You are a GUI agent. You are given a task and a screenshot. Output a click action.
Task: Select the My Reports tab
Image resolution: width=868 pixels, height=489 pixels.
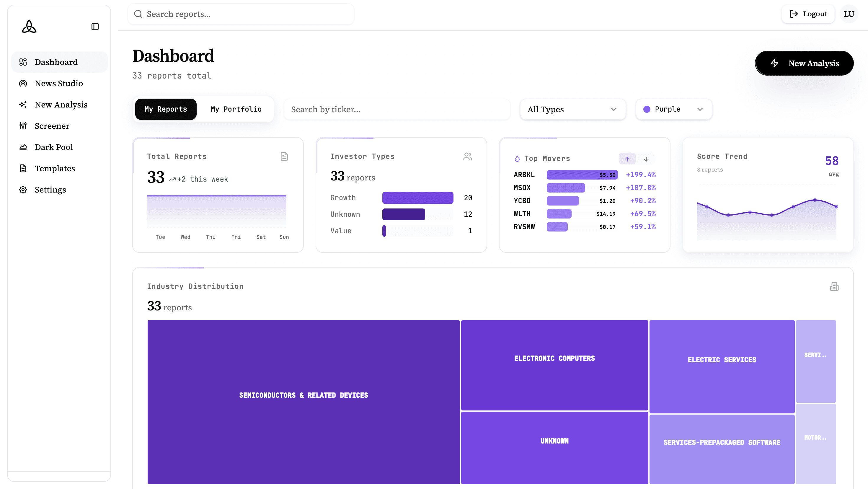pos(165,109)
